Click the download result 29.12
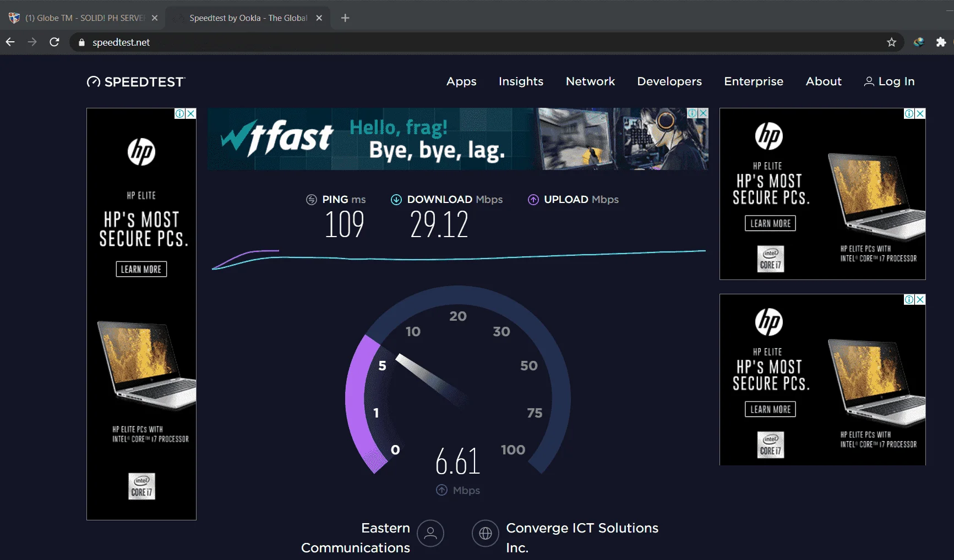The image size is (954, 560). 439,224
